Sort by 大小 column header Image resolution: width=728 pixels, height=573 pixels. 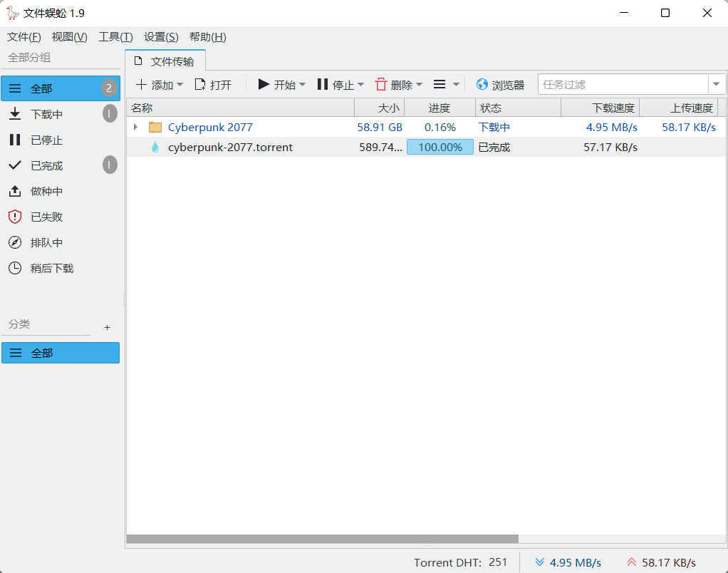pyautogui.click(x=380, y=108)
